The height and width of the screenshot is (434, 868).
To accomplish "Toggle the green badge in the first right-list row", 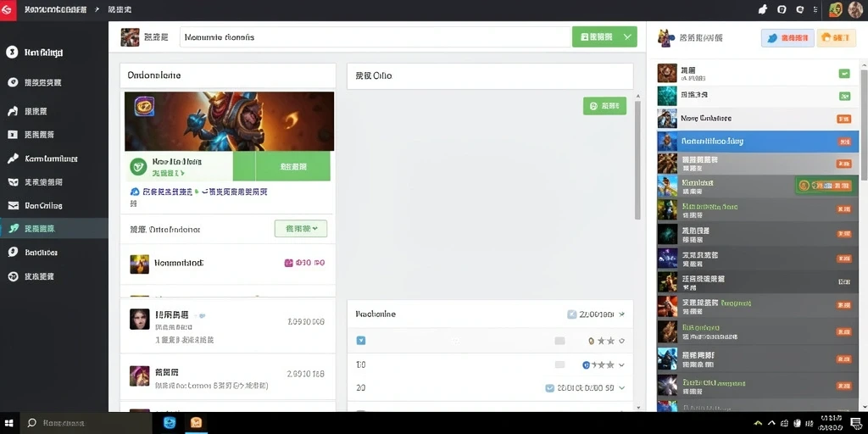I will point(844,73).
